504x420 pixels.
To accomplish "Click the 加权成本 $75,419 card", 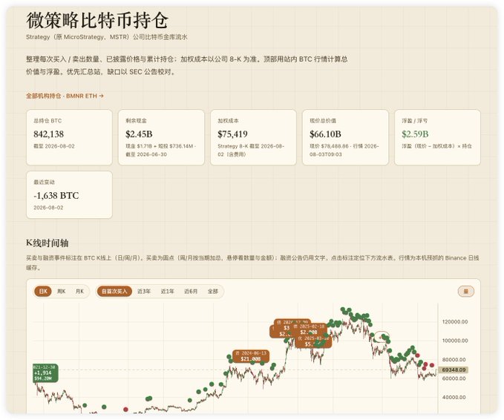I will [x=253, y=137].
